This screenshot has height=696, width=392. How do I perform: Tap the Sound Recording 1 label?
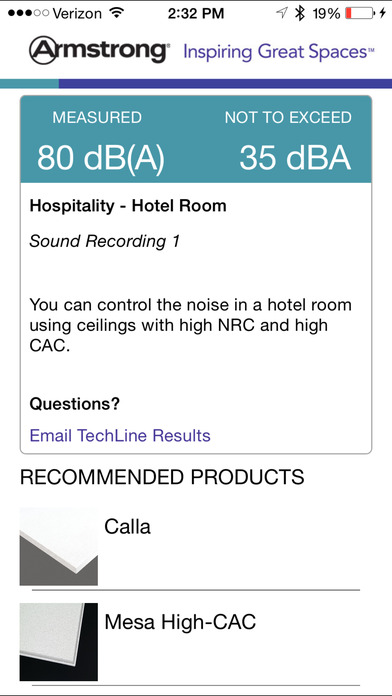click(105, 242)
